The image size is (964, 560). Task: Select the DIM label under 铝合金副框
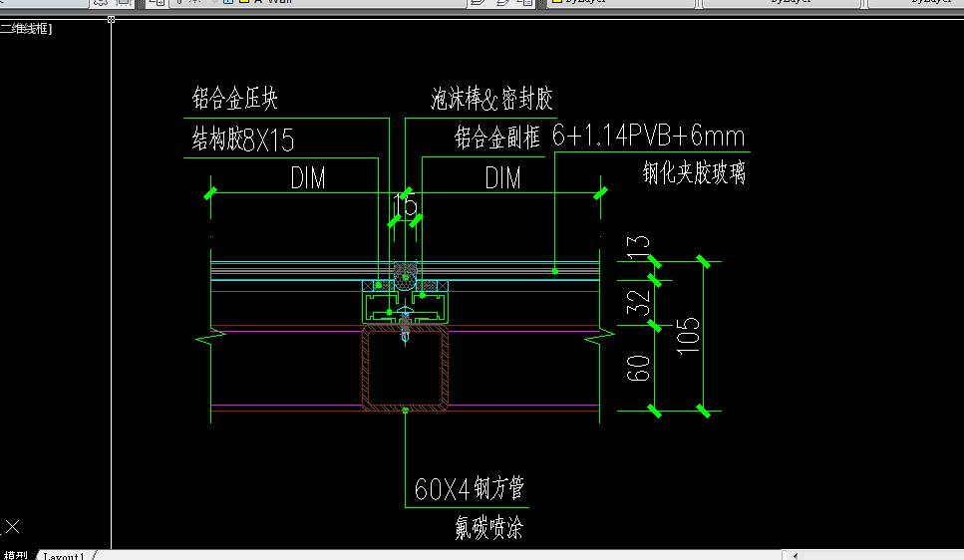tap(502, 178)
